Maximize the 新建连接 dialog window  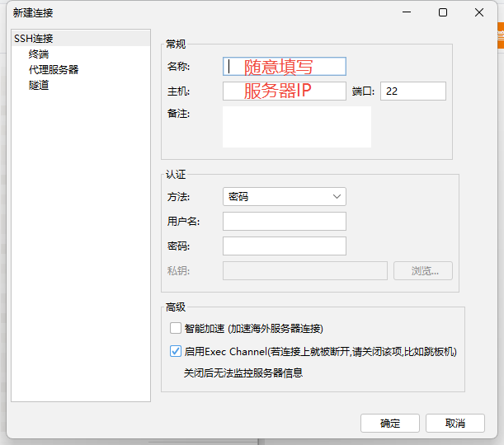coord(443,12)
